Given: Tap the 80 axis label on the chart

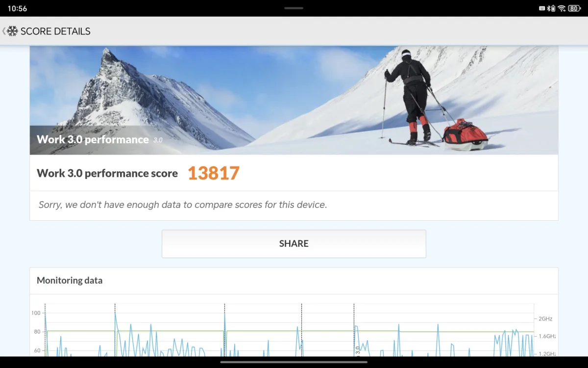Looking at the screenshot, I should pos(37,332).
